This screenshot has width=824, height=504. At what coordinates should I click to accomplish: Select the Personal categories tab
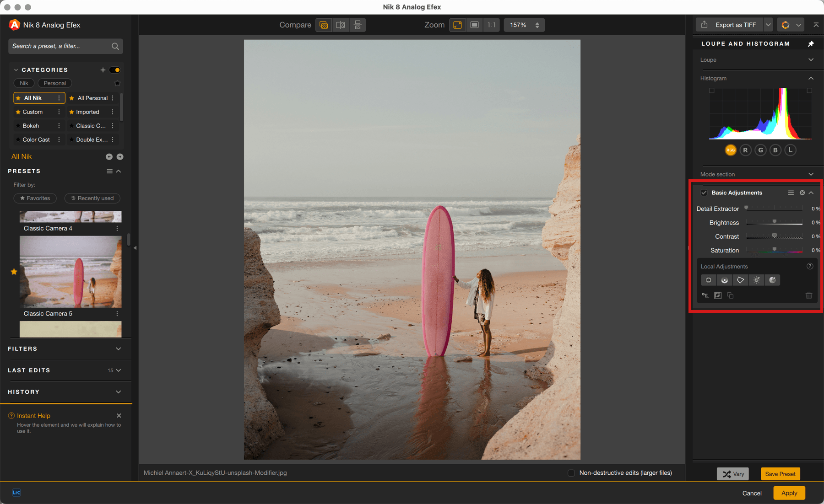pyautogui.click(x=54, y=83)
